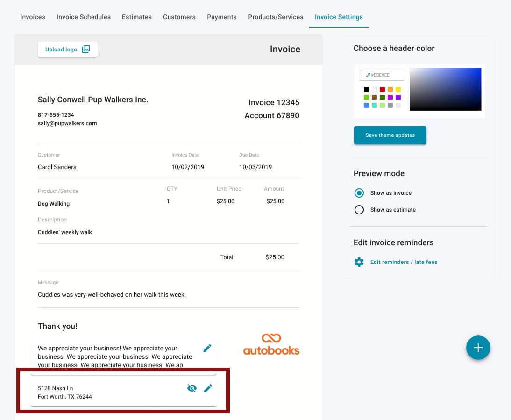
Task: Open the gear icon next to Edit reminders
Action: pyautogui.click(x=359, y=262)
